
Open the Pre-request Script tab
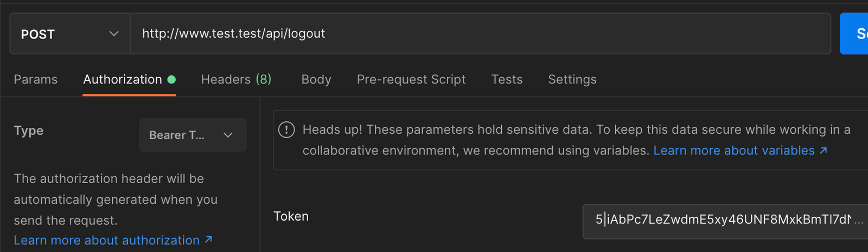pos(411,80)
